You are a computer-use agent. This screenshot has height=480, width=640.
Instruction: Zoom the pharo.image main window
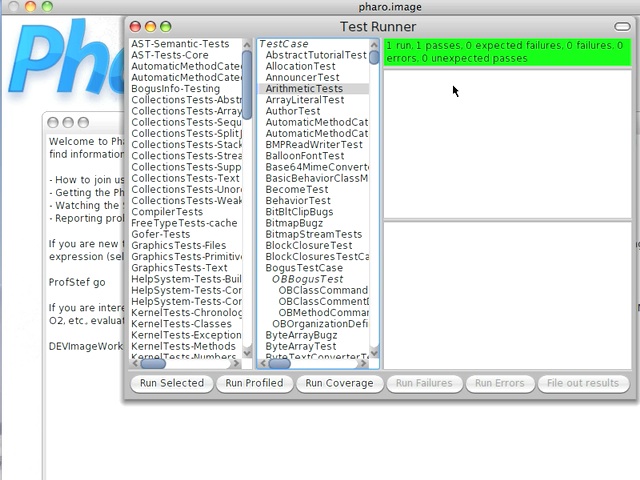tap(47, 6)
